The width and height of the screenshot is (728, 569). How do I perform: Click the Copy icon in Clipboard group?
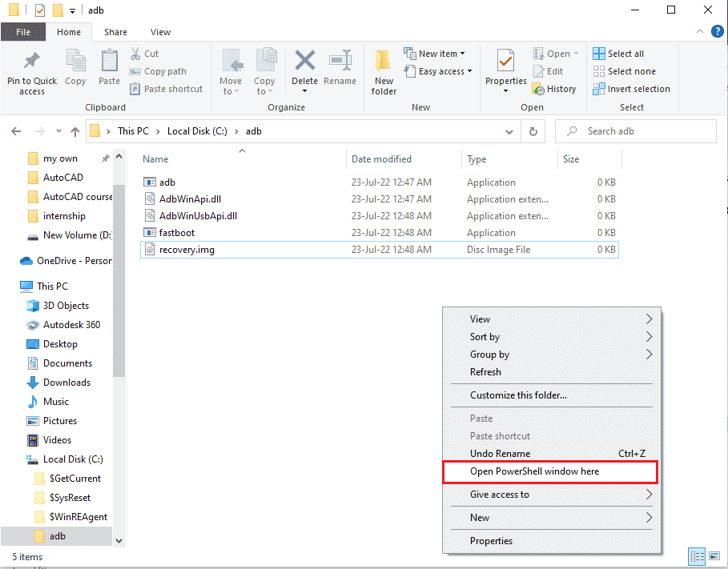pyautogui.click(x=75, y=62)
